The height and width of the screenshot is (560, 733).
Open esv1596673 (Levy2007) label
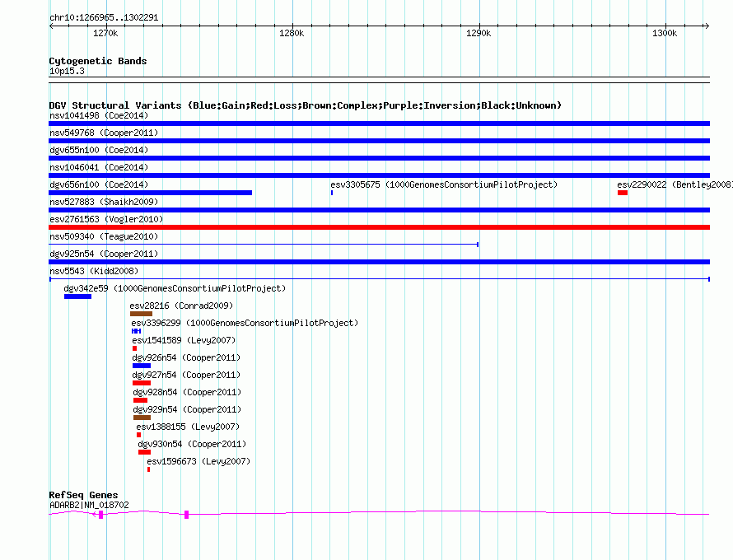[198, 461]
